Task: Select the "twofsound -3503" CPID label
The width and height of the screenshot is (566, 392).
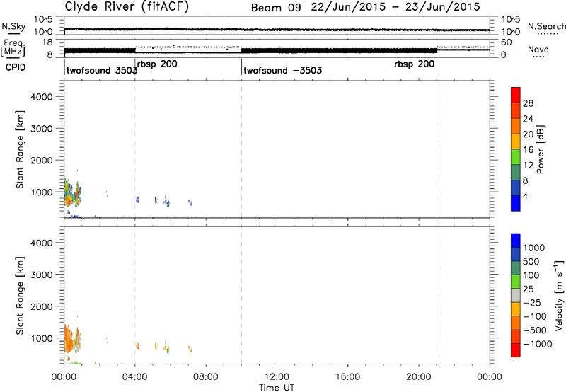Action: point(282,70)
